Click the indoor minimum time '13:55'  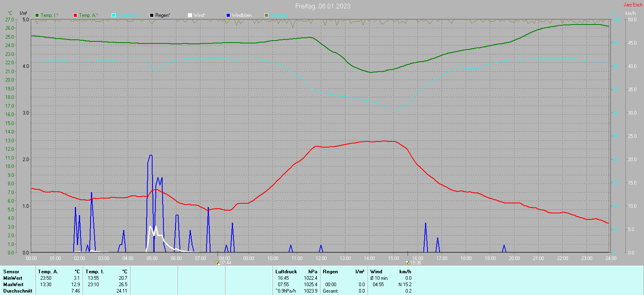coord(93,278)
